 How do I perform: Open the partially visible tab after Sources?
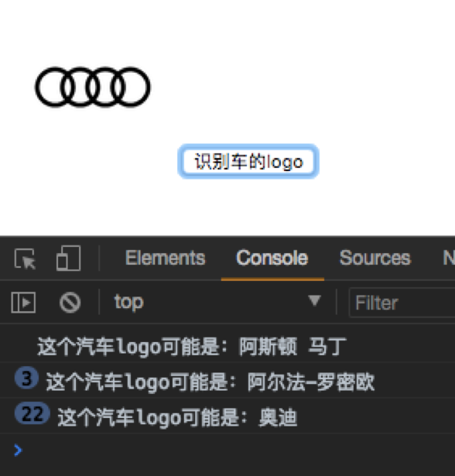tap(449, 258)
